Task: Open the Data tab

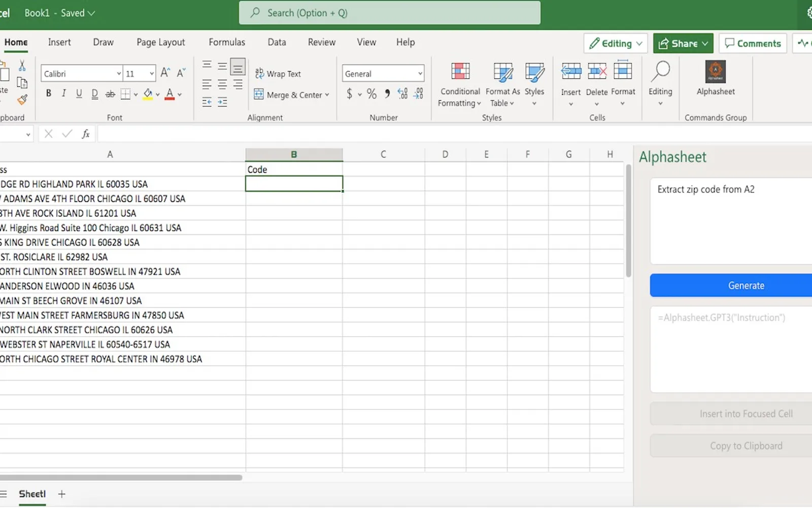Action: (277, 42)
